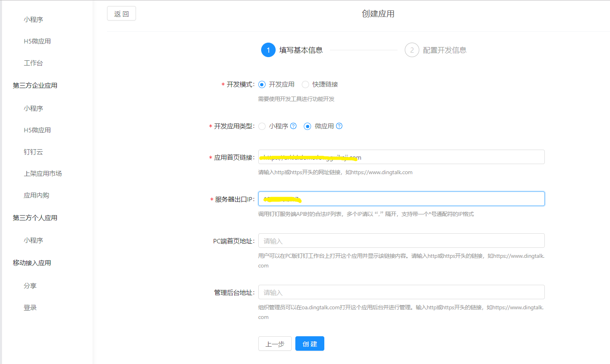The image size is (610, 364).
Task: Click step 1 circle for 填写基本信息
Action: coord(268,50)
